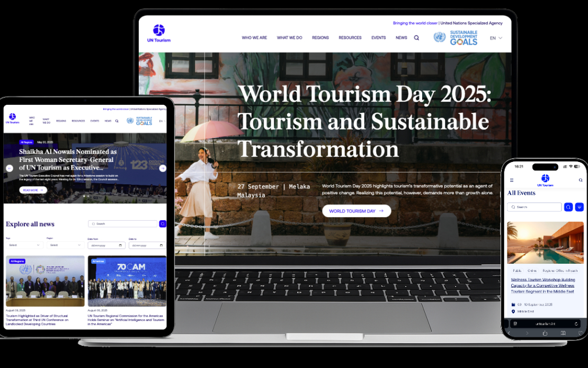Open the blue filter button on the phone

580,207
